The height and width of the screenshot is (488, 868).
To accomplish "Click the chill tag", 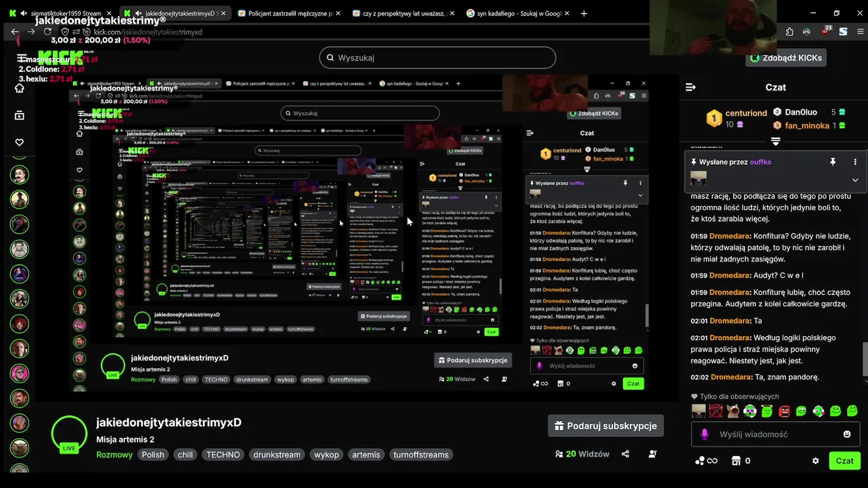I will 185,455.
